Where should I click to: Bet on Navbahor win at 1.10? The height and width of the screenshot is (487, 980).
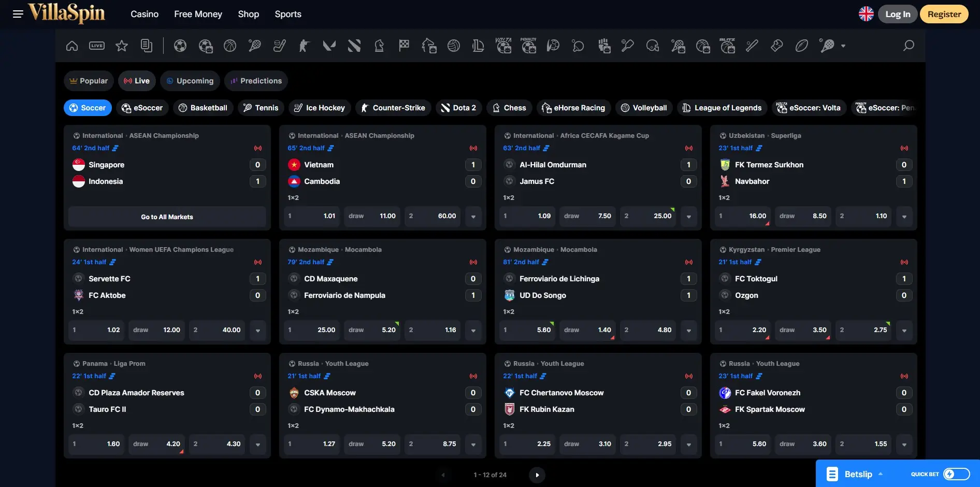pos(864,217)
